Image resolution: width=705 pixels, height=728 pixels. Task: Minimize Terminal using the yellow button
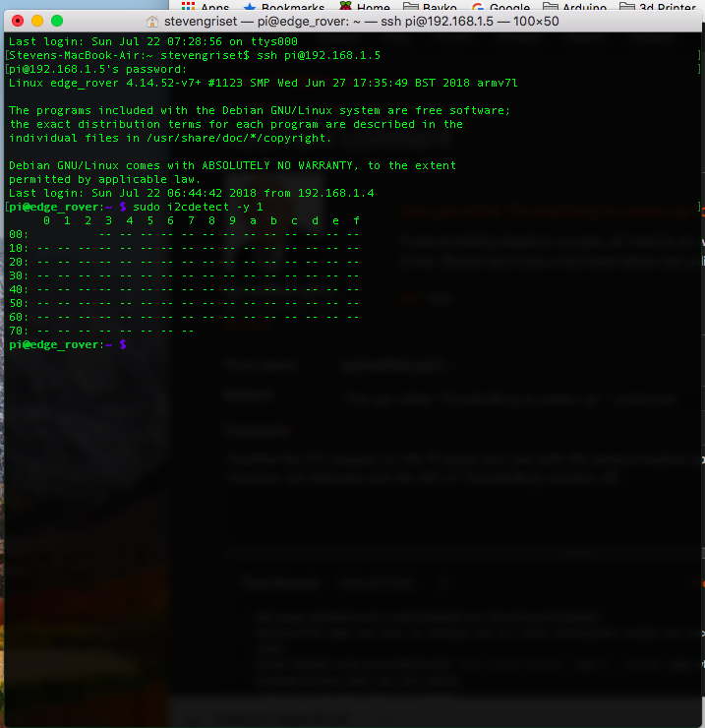coord(36,21)
